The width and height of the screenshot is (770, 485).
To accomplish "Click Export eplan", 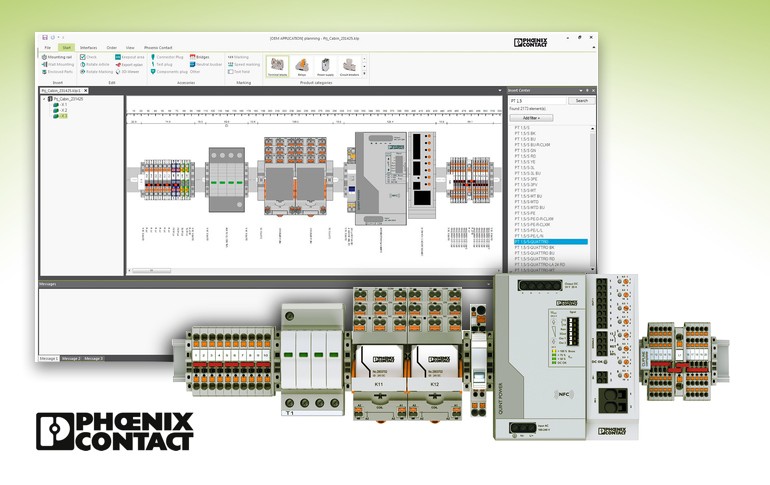I will [129, 64].
